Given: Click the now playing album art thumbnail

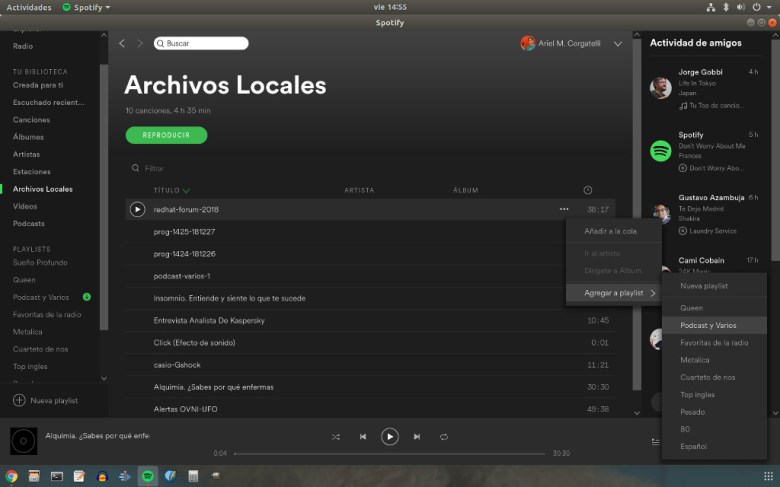Looking at the screenshot, I should tap(23, 441).
